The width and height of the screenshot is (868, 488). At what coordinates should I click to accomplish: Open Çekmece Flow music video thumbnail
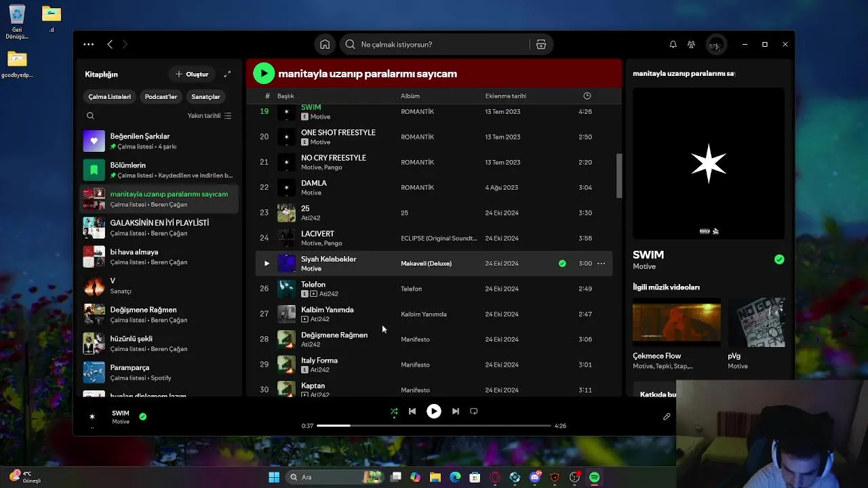click(x=677, y=323)
